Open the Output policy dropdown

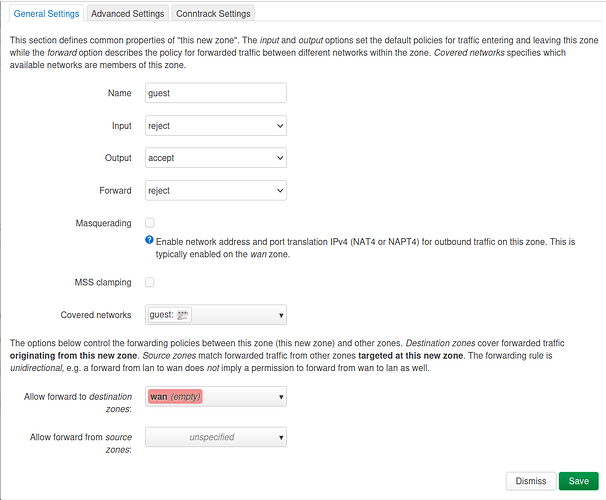tap(216, 158)
